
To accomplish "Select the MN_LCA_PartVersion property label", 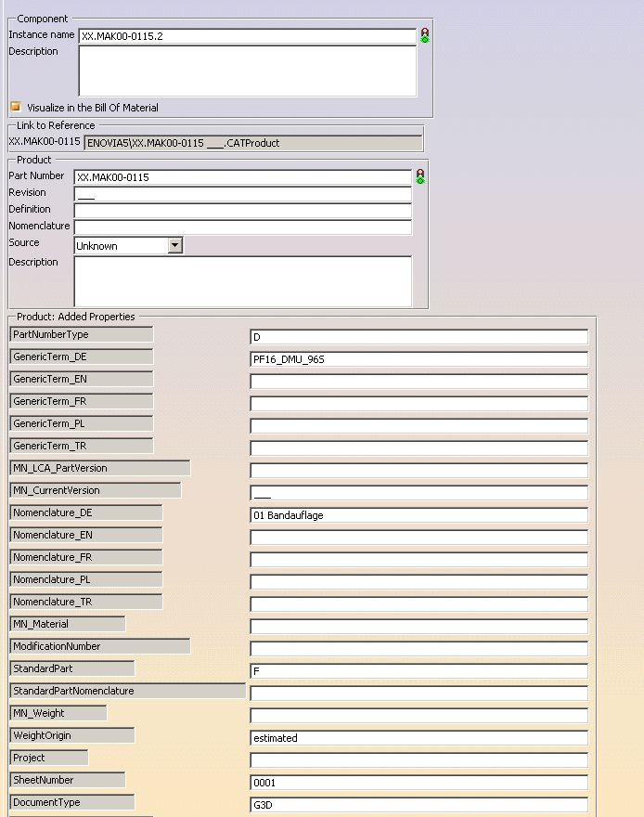I will coord(100,468).
